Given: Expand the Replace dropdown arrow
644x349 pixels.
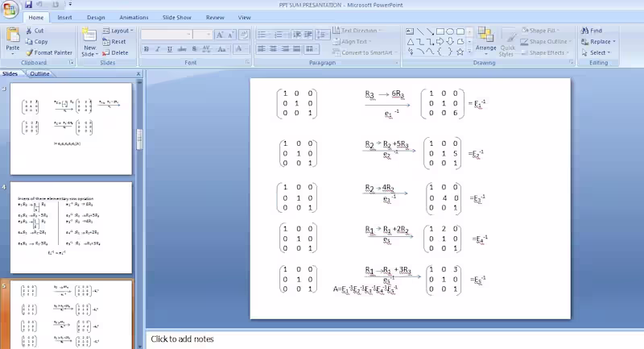Looking at the screenshot, I should pos(614,42).
